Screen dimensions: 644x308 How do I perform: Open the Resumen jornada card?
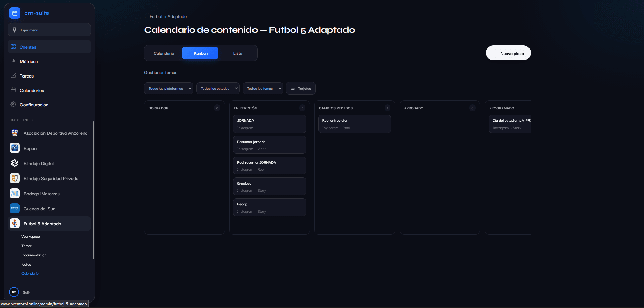click(269, 145)
